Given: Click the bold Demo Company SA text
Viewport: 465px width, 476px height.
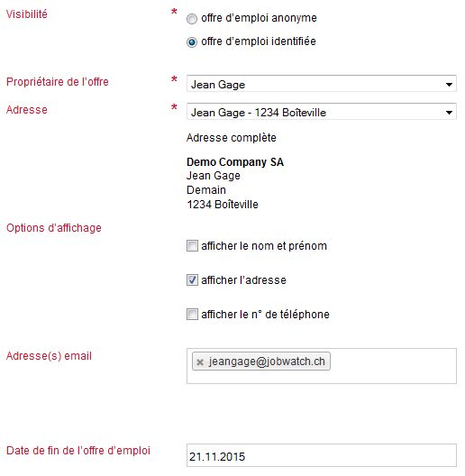Looking at the screenshot, I should click(x=235, y=161).
